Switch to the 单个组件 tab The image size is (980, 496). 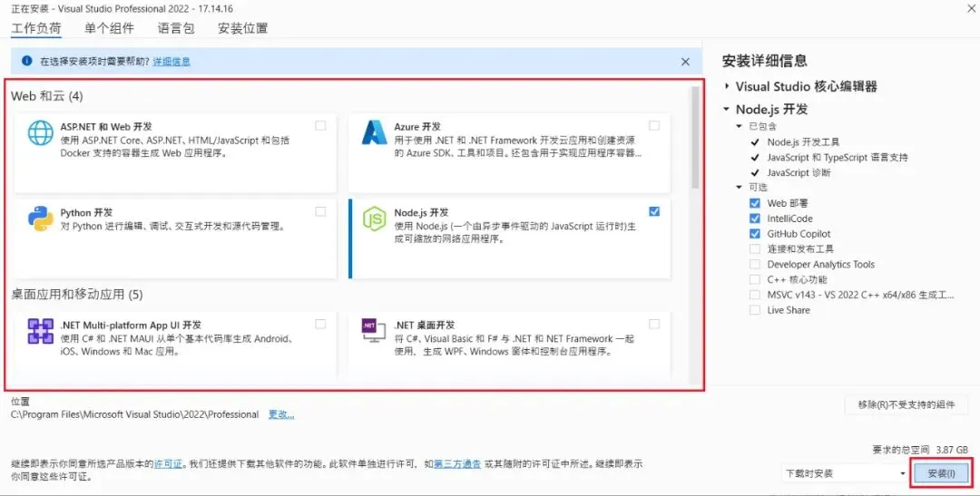[x=110, y=28]
